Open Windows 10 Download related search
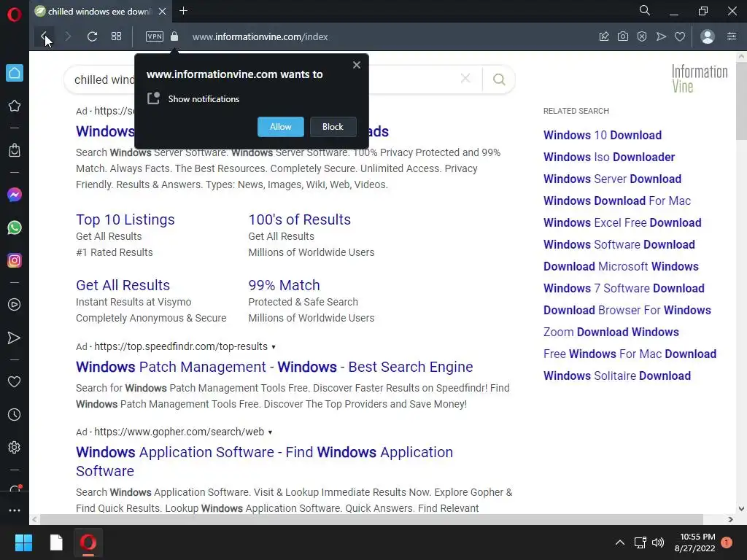747x560 pixels. pos(602,135)
